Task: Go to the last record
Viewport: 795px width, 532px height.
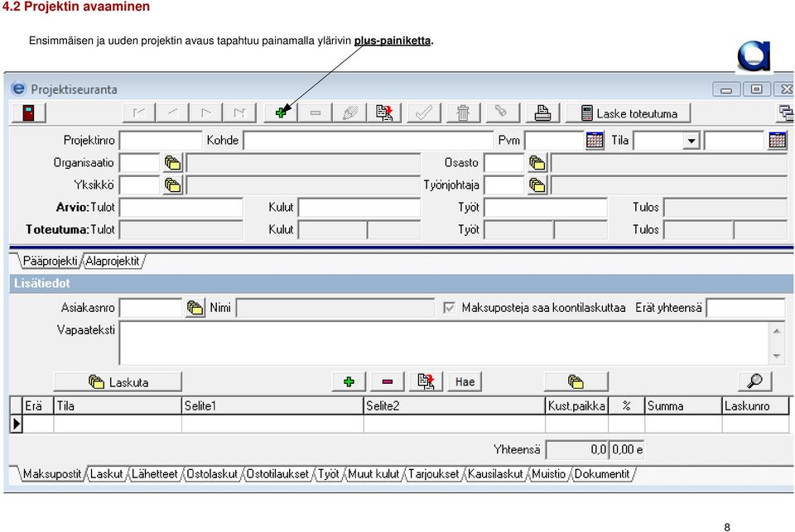Action: coord(239,113)
